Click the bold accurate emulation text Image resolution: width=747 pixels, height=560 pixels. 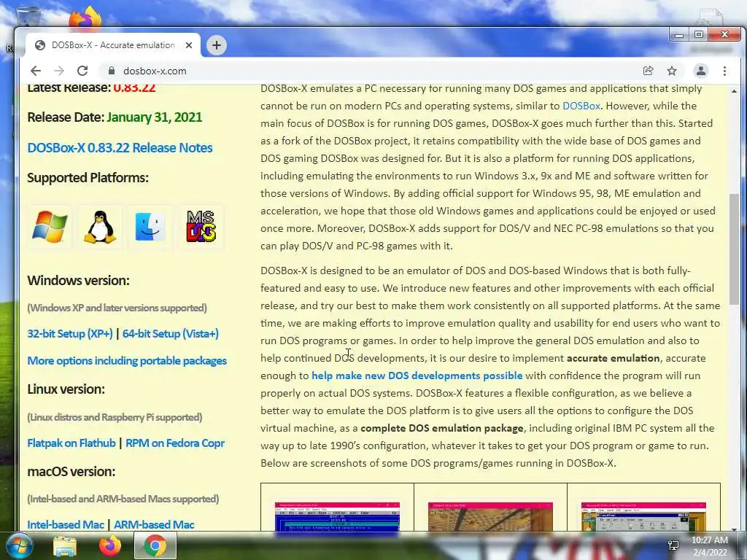click(613, 358)
